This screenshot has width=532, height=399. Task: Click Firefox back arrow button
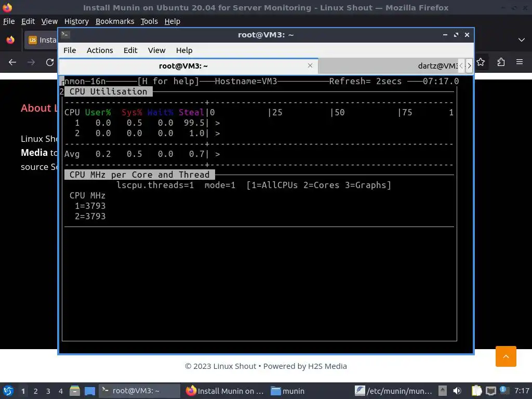point(12,62)
